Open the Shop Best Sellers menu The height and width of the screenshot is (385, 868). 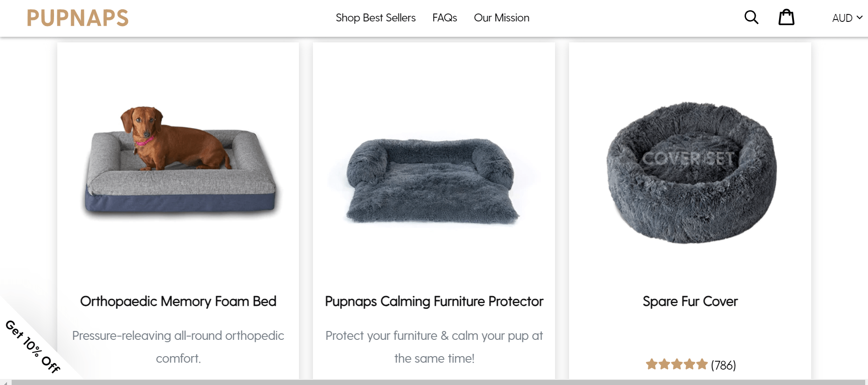tap(375, 18)
